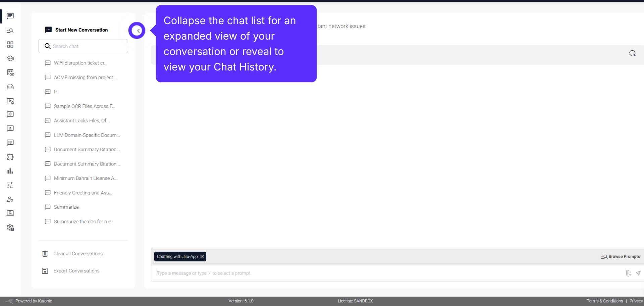The image size is (644, 306).
Task: Click Export Conversations
Action: click(76, 270)
